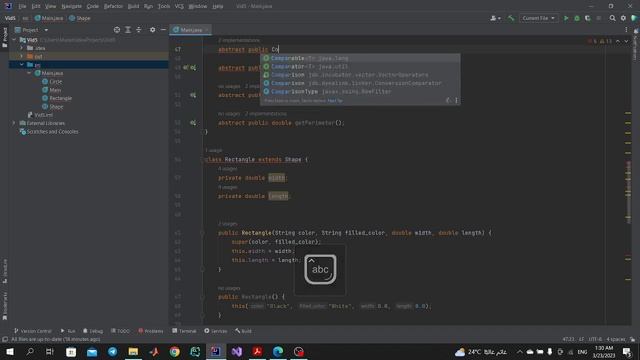Click Search Everywhere magnifier icon
This screenshot has width=640, height=360.
pos(612,18)
